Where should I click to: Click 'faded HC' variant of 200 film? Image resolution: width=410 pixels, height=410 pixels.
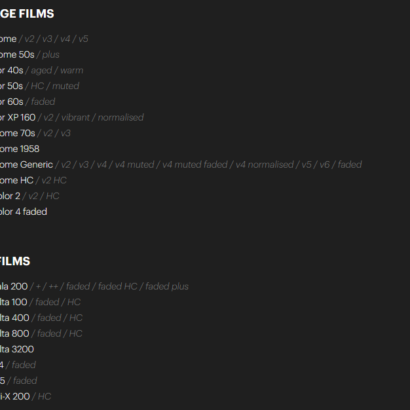tap(117, 286)
